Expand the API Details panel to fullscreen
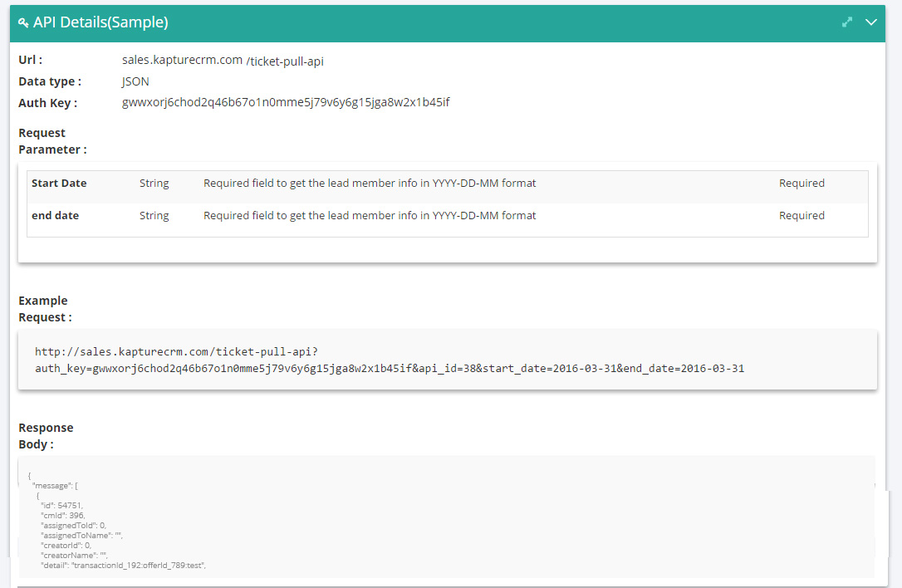Screen dimensions: 902x588 coord(847,22)
